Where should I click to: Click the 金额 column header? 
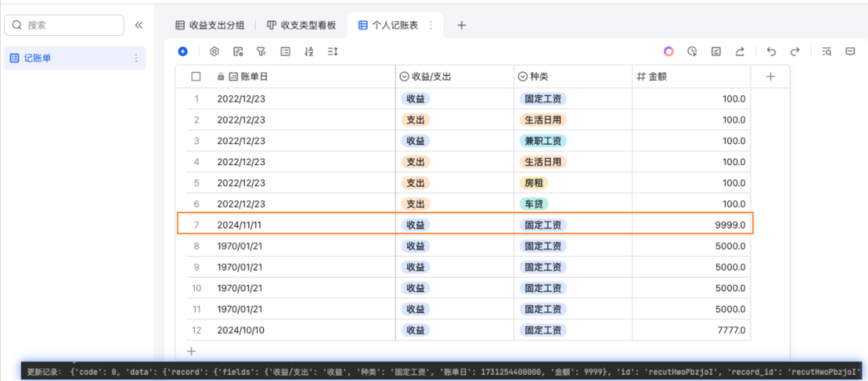point(691,77)
